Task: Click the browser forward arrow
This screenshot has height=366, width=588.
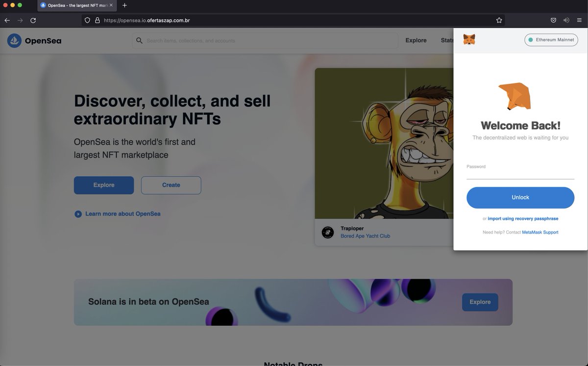Action: tap(20, 20)
